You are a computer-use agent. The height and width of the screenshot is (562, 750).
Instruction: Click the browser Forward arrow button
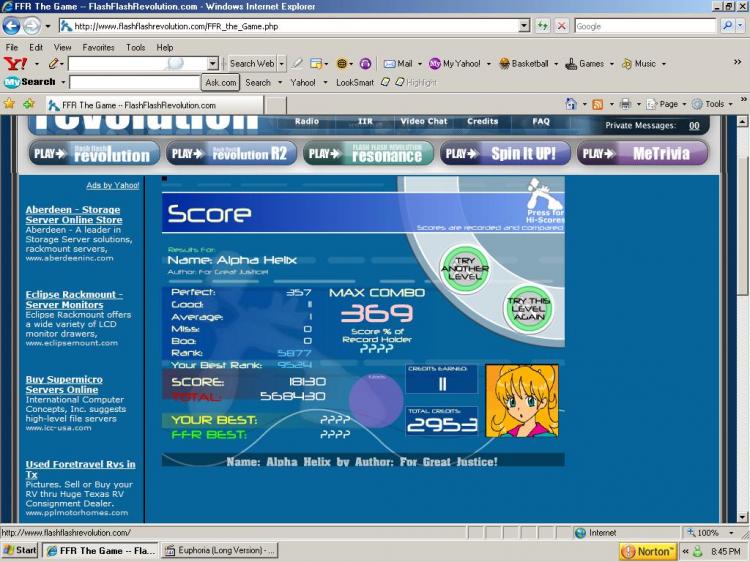click(32, 26)
